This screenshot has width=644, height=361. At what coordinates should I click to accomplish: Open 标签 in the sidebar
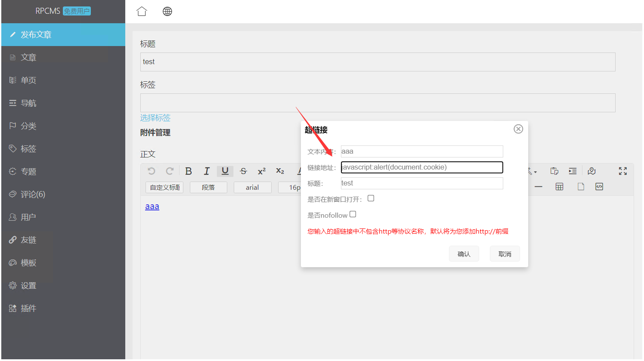63,149
